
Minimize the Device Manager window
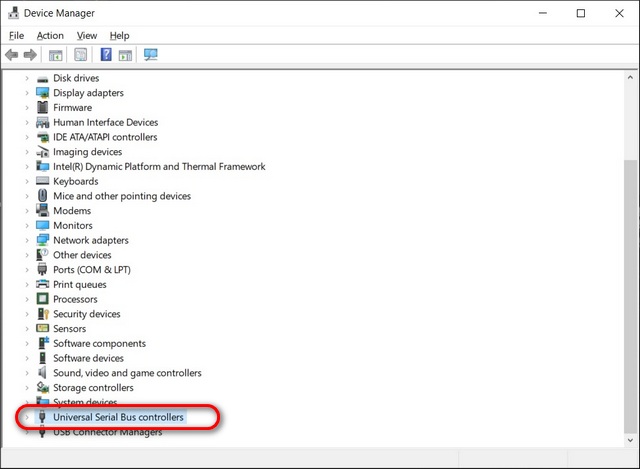(x=543, y=13)
